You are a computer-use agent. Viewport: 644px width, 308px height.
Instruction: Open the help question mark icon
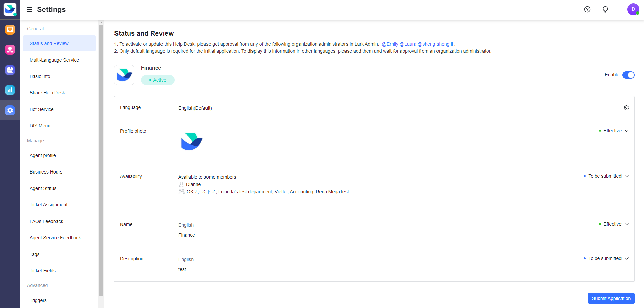587,9
